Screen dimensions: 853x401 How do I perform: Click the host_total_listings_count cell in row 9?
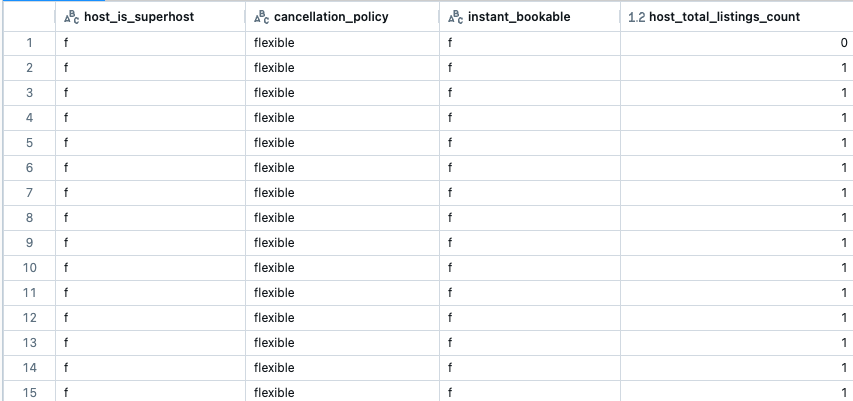pos(735,243)
